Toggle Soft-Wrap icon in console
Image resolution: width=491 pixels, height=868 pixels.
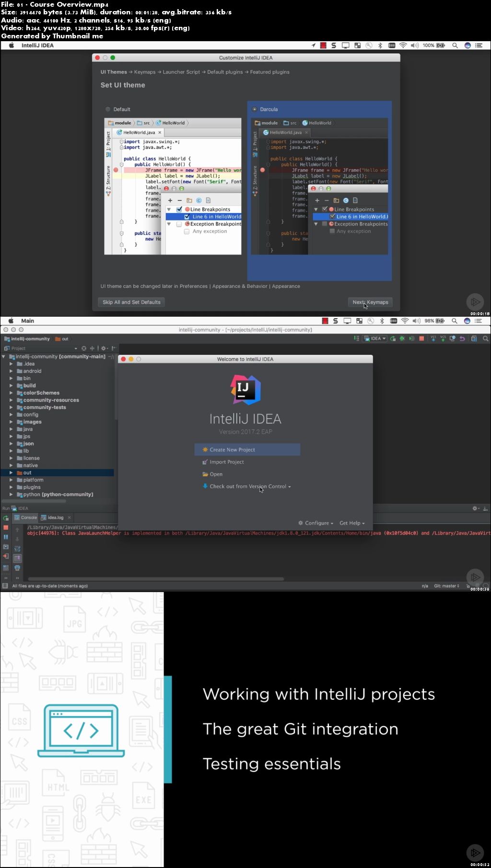tap(17, 549)
